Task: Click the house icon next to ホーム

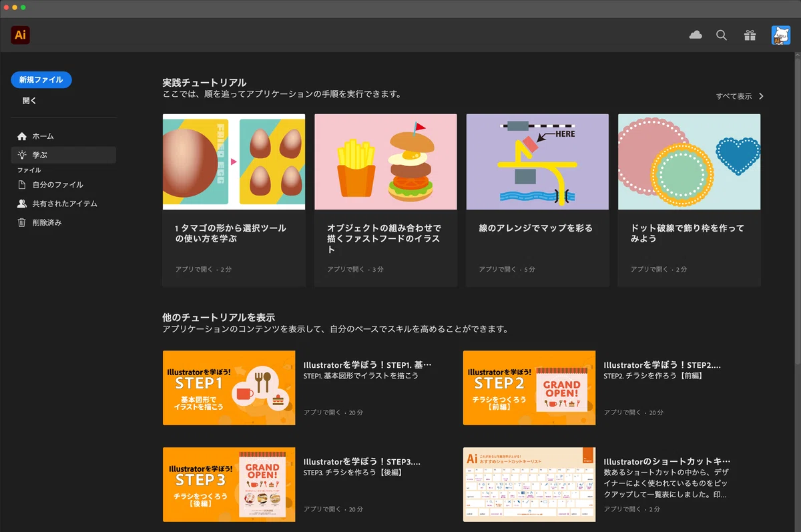Action: pos(22,136)
